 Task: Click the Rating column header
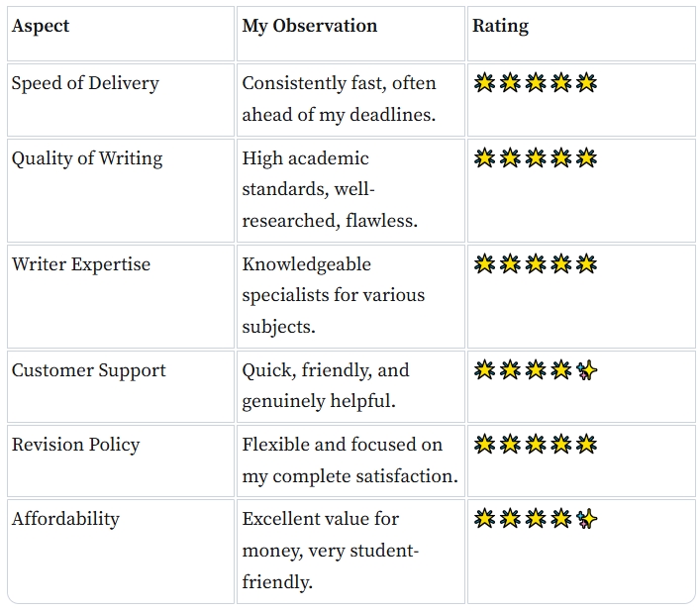500,26
